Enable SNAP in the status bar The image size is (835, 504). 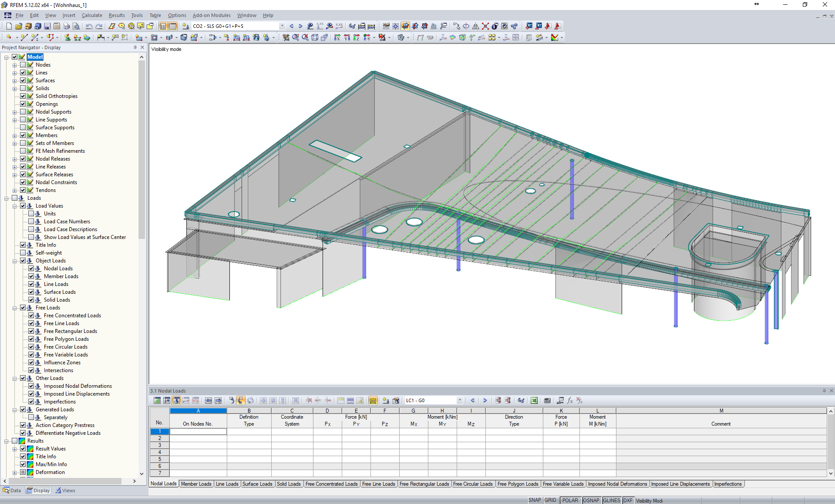point(534,500)
